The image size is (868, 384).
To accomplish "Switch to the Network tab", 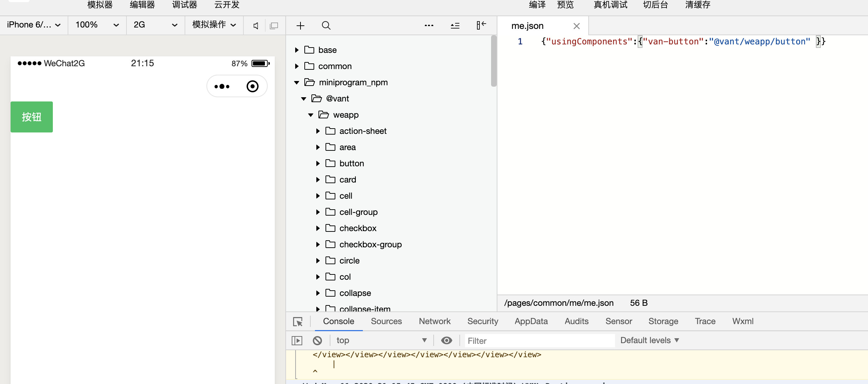I will click(434, 321).
